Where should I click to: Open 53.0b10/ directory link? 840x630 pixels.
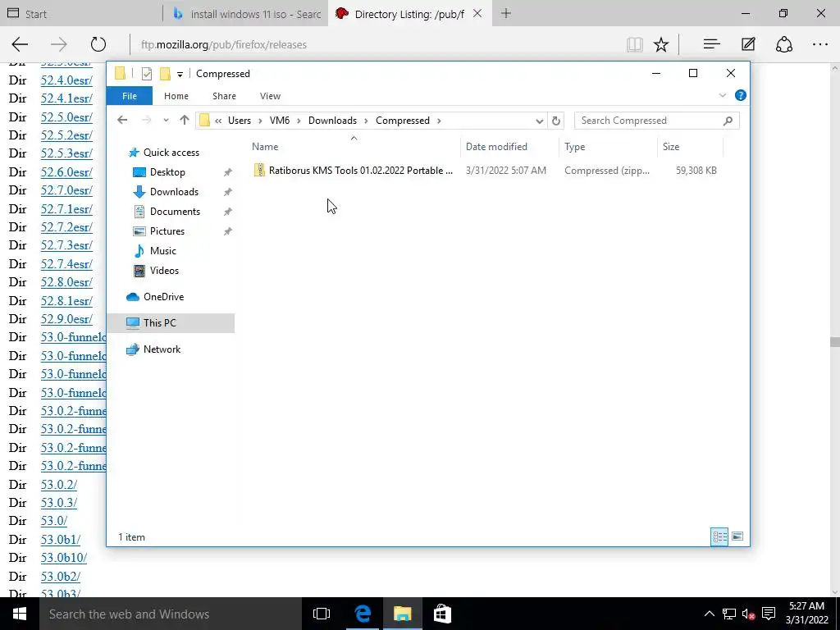tap(64, 558)
